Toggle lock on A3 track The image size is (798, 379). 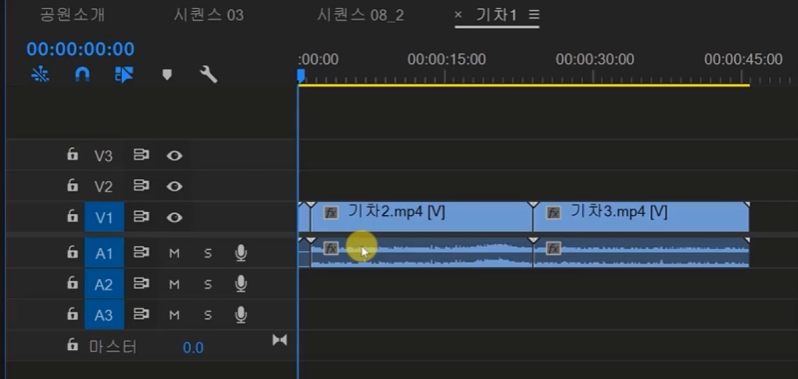(x=73, y=314)
